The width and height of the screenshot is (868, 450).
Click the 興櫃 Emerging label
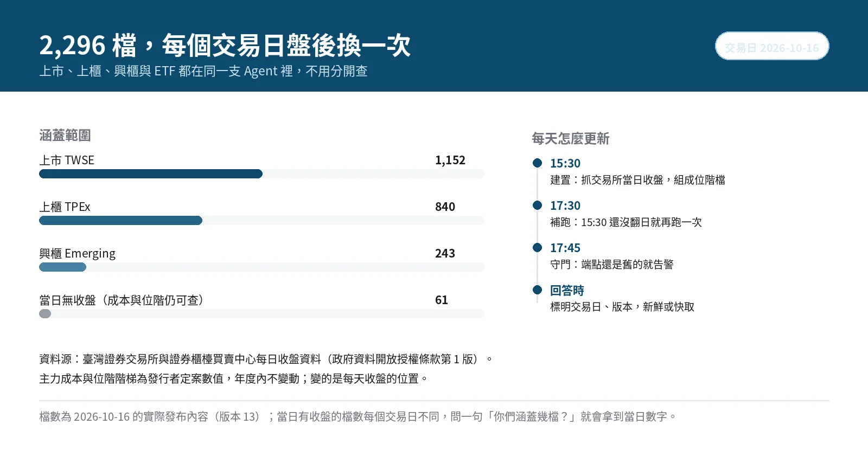point(78,253)
